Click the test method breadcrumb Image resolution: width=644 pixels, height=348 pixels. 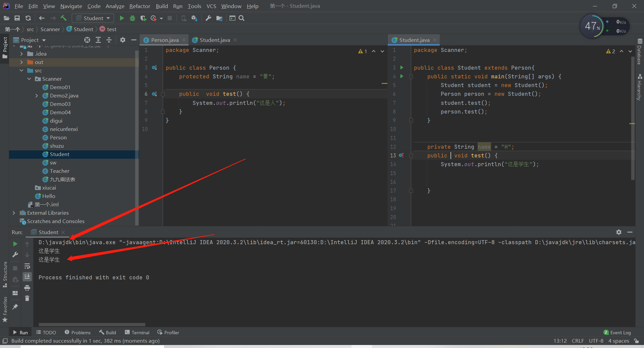pos(108,29)
